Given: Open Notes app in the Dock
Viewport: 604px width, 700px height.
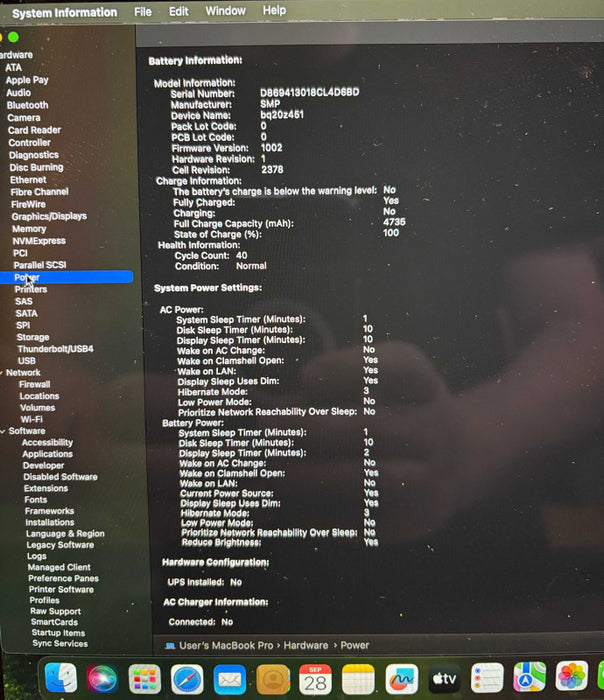Looking at the screenshot, I should [358, 679].
